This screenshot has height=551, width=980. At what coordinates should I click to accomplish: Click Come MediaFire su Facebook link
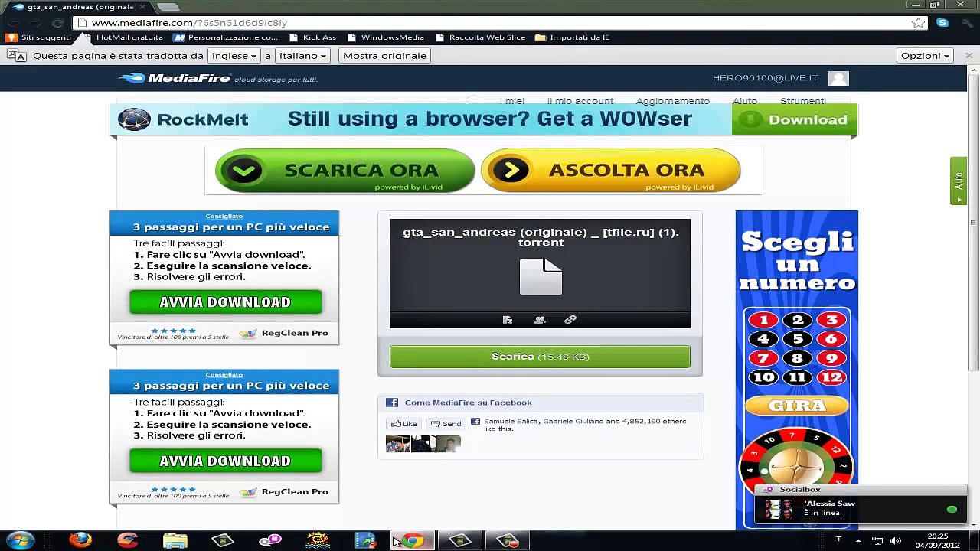coord(468,403)
